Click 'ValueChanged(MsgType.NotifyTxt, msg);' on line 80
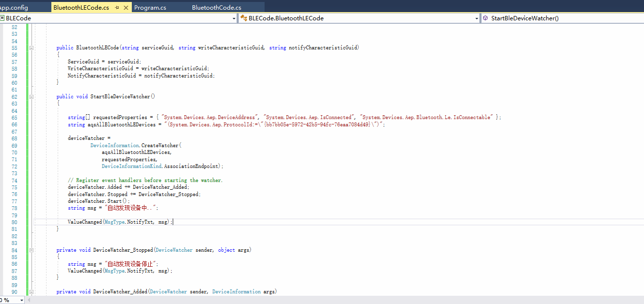 [120, 222]
